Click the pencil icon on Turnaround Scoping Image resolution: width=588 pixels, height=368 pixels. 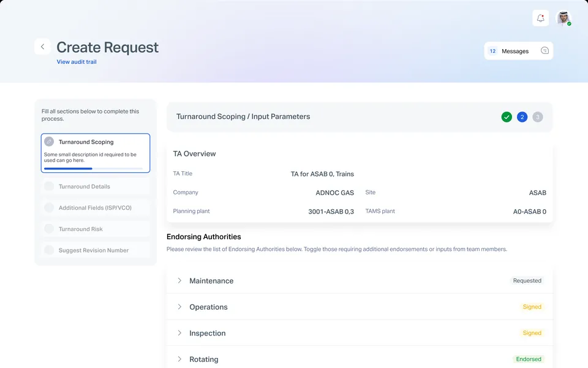point(49,142)
